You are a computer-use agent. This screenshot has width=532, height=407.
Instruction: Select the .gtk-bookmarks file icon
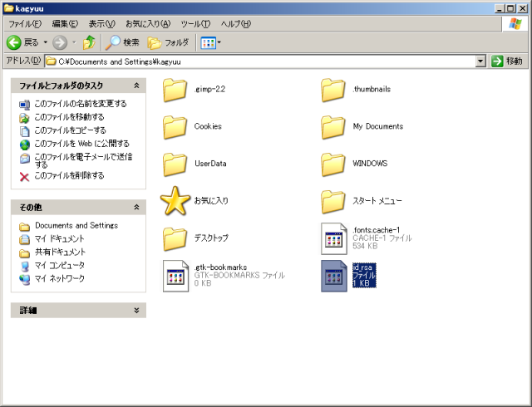pyautogui.click(x=175, y=276)
